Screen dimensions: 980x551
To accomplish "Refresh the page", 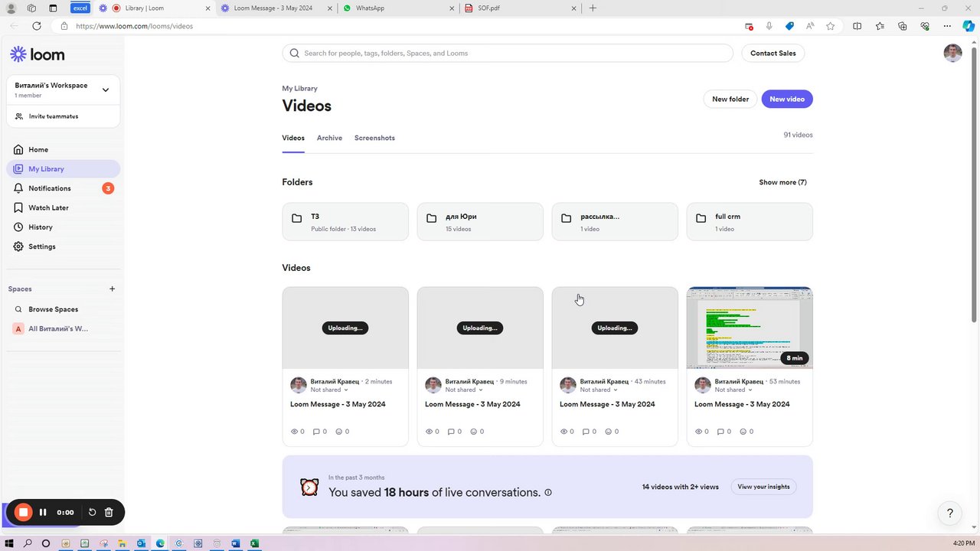I will click(x=36, y=26).
